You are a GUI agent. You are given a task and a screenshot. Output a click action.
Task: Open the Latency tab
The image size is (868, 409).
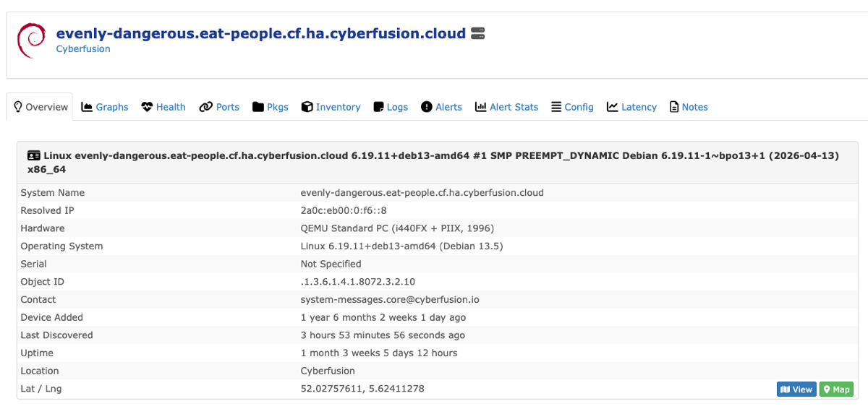(632, 107)
